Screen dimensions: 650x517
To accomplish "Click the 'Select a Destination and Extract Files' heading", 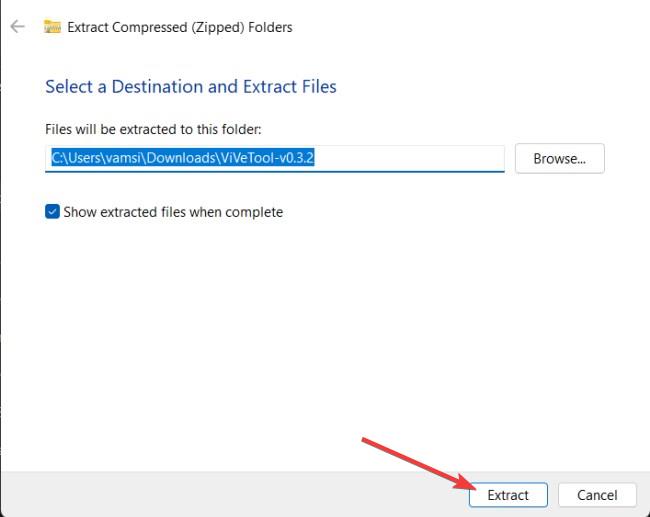I will (x=191, y=87).
